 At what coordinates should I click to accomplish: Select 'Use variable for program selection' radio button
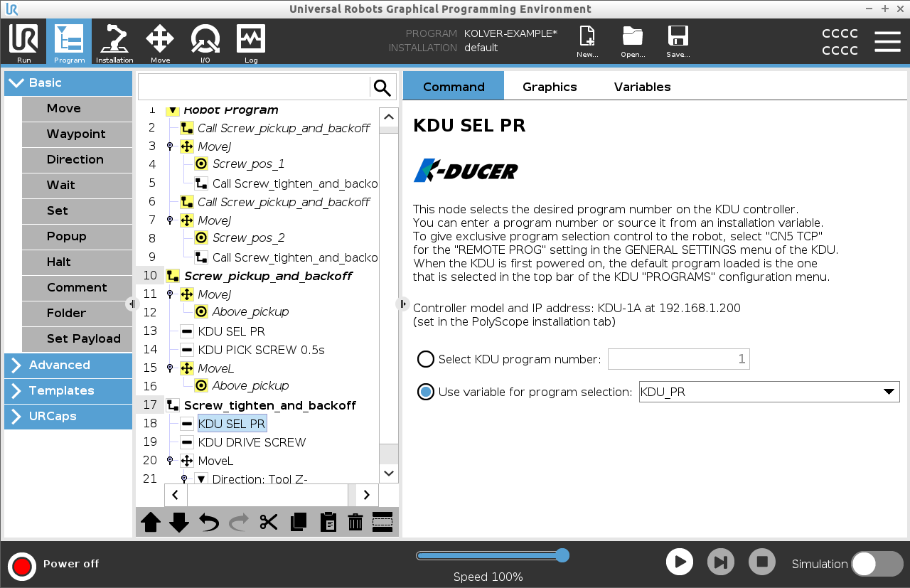[426, 392]
